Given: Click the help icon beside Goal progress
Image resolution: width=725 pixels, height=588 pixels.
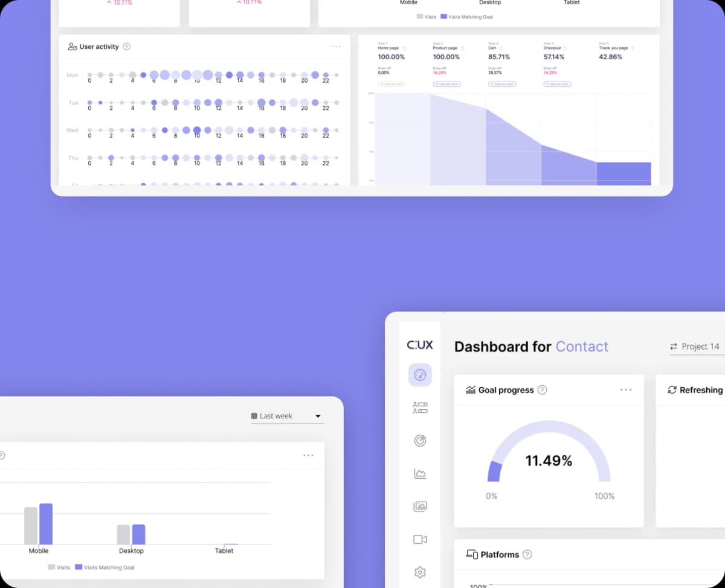Looking at the screenshot, I should pos(542,390).
